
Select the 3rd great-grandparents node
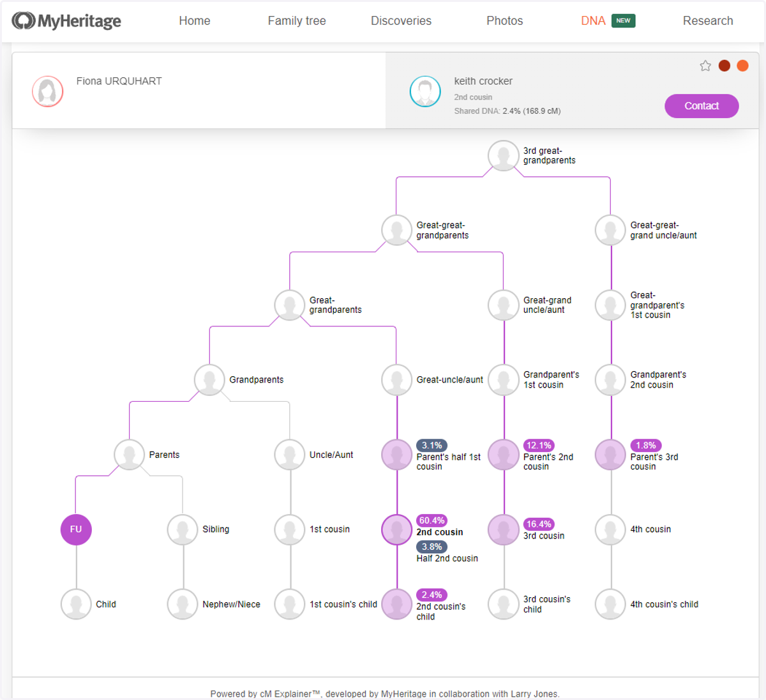point(504,156)
